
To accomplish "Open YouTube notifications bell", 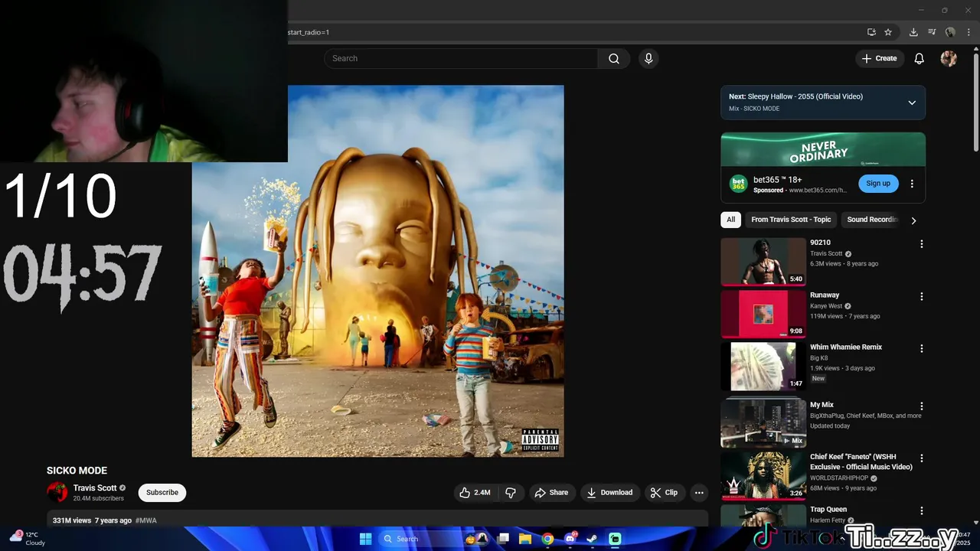I will click(920, 58).
